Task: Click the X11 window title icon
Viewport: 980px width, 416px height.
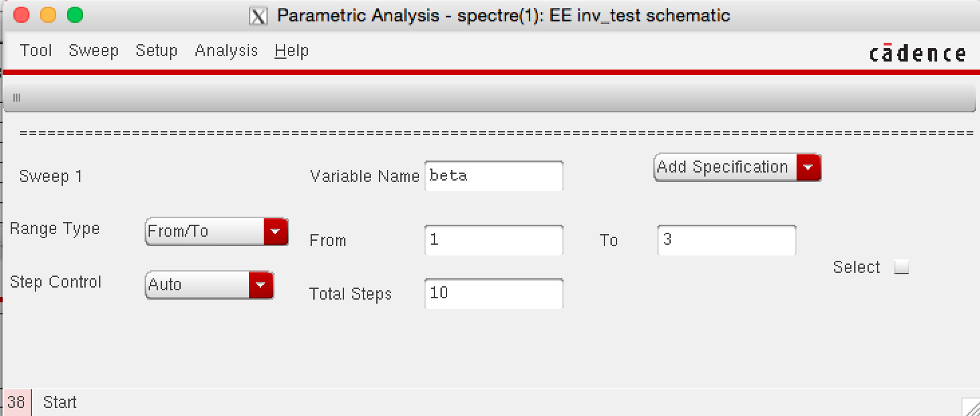Action: [x=258, y=15]
